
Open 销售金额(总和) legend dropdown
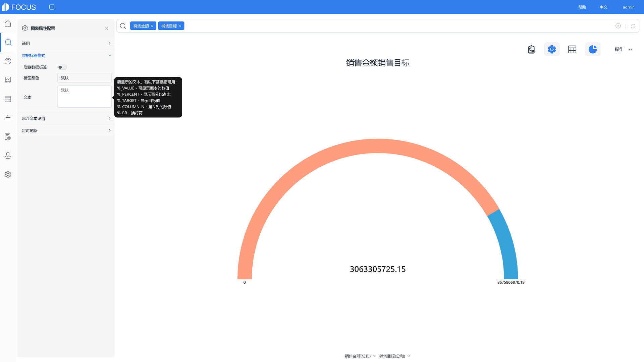(360, 356)
